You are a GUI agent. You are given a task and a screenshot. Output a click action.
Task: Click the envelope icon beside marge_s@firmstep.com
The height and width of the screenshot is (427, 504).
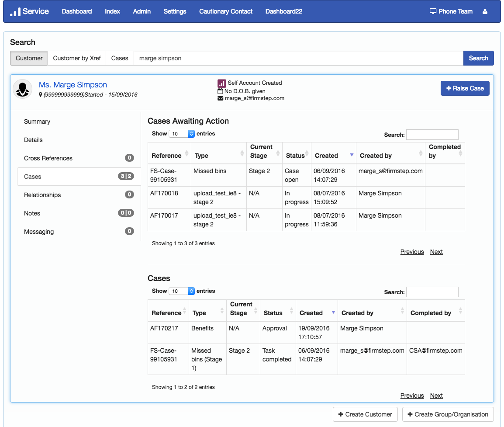[x=220, y=98]
